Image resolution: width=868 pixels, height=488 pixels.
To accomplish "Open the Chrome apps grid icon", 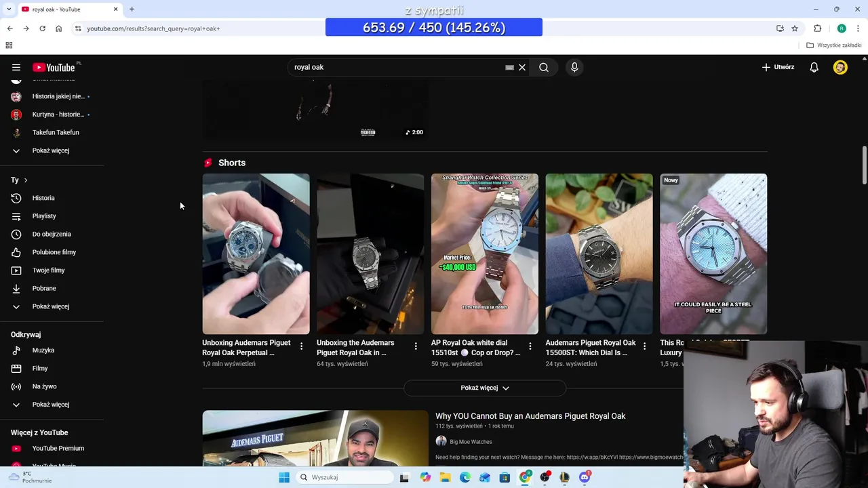I will (x=9, y=45).
